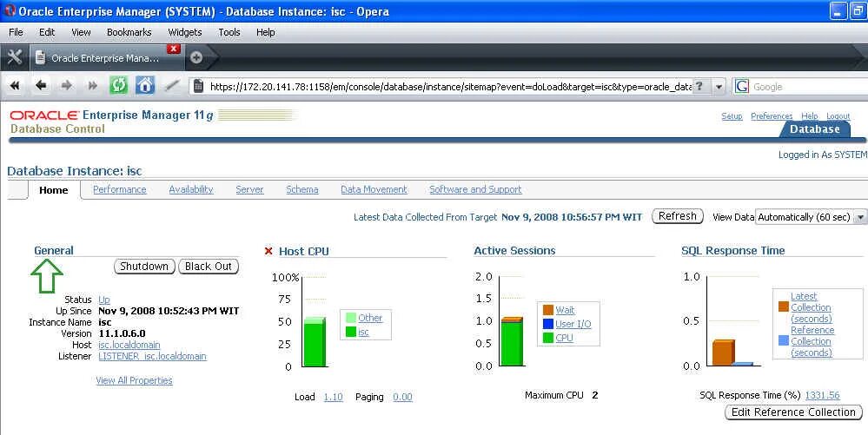Open the Bookmarks menu
The image size is (868, 435).
click(x=129, y=32)
